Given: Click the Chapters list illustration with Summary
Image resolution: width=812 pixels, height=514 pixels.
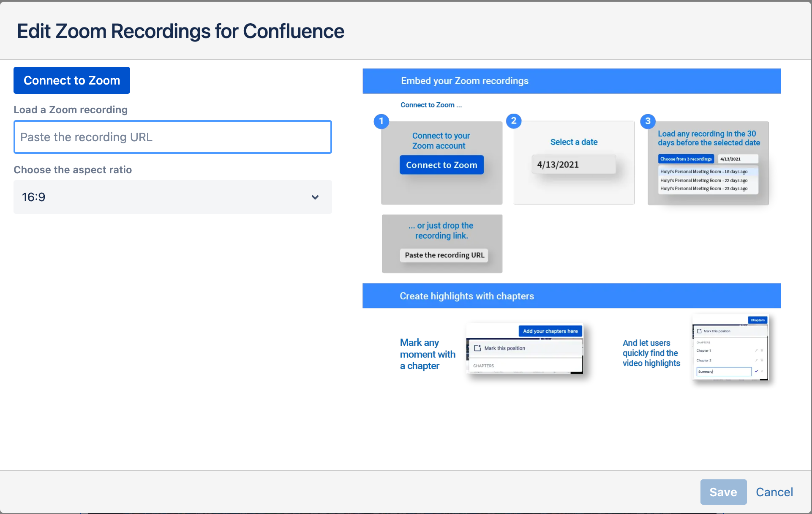Looking at the screenshot, I should [x=730, y=347].
